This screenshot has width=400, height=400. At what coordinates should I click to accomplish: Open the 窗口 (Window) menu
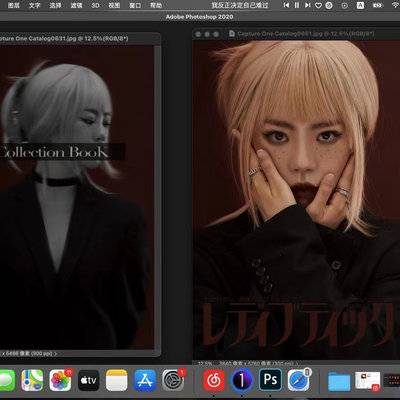click(x=135, y=5)
